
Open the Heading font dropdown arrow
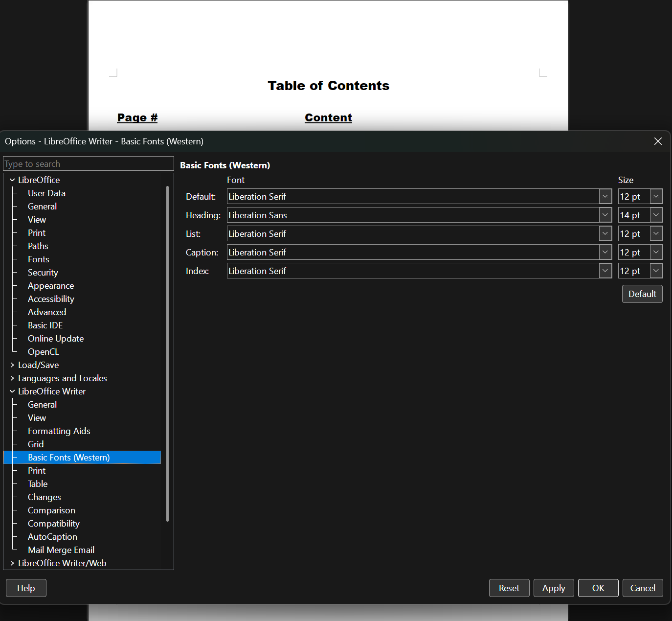tap(605, 215)
